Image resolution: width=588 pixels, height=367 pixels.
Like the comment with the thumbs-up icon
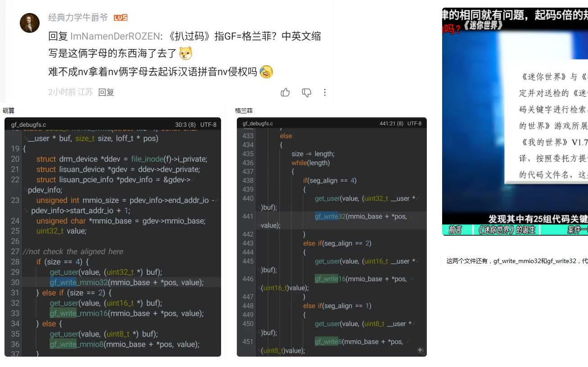285,93
